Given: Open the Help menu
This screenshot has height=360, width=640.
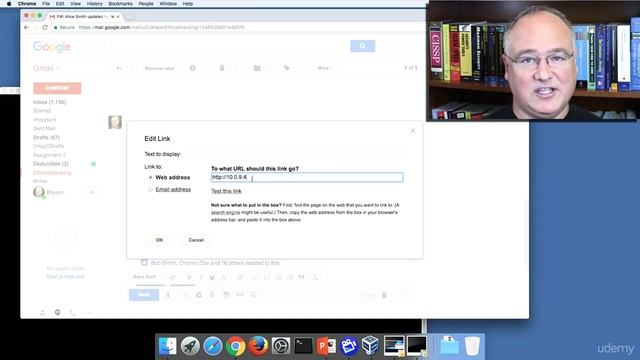Looking at the screenshot, I should click(188, 4).
